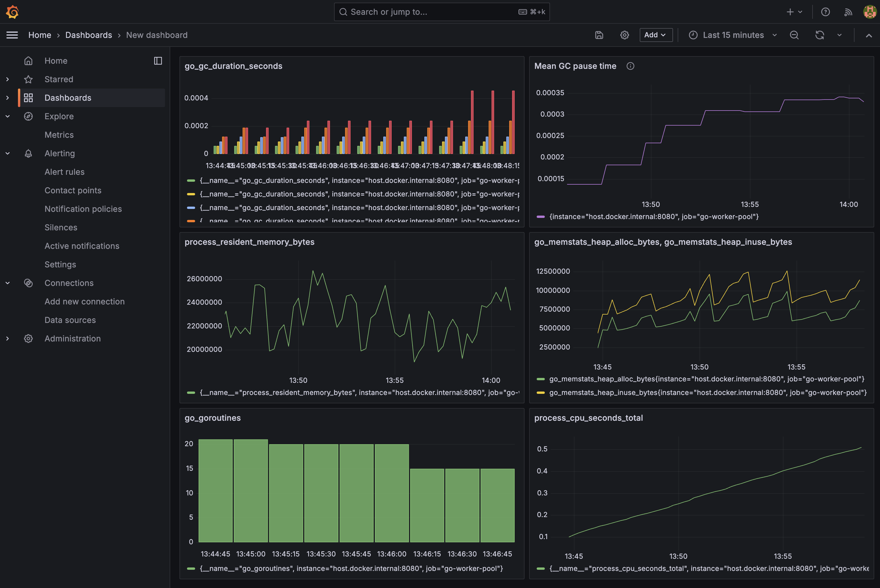880x588 pixels.
Task: Open Metrics under Explore in the sidebar
Action: 59,135
